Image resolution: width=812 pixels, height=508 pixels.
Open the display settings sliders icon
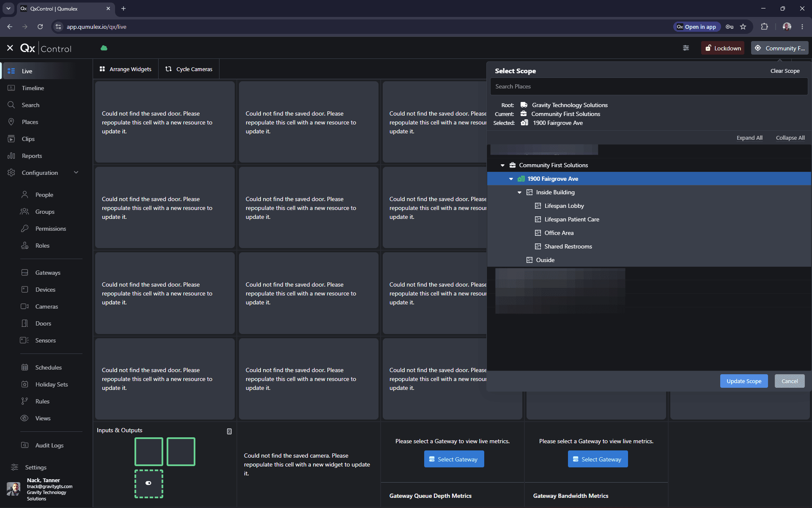(x=686, y=48)
